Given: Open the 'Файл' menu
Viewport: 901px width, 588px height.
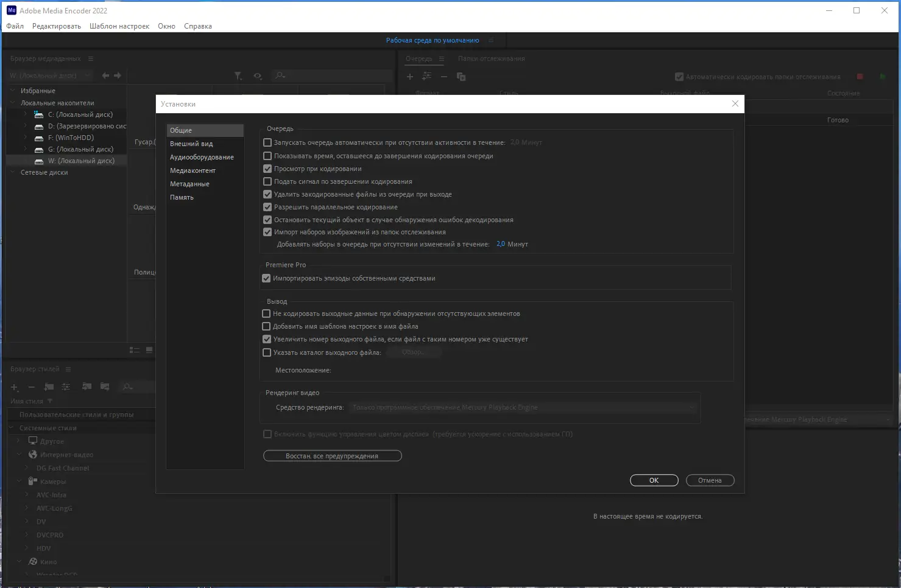Looking at the screenshot, I should pyautogui.click(x=15, y=26).
